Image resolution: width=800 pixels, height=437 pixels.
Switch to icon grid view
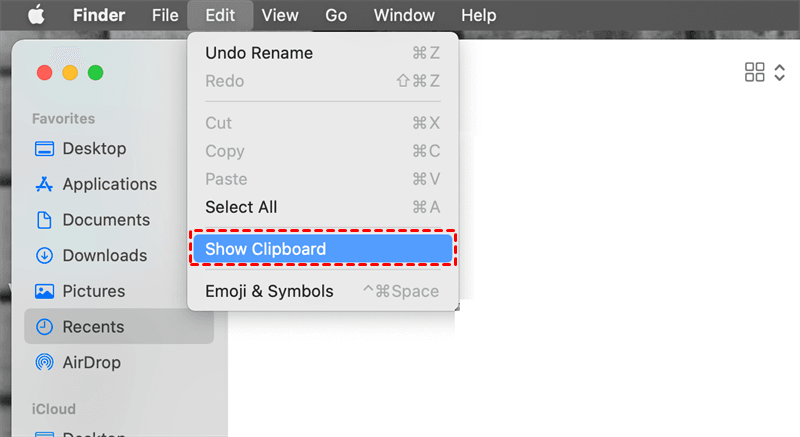click(755, 72)
